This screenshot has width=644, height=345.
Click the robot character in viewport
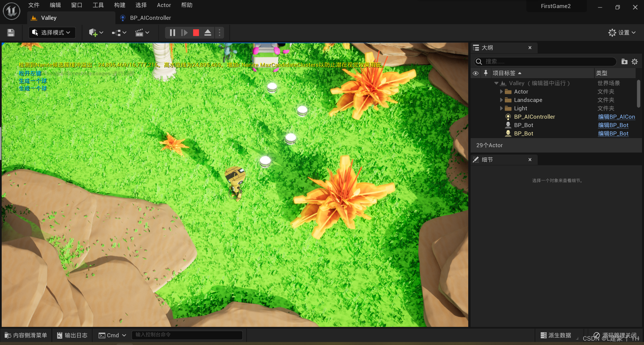[235, 183]
